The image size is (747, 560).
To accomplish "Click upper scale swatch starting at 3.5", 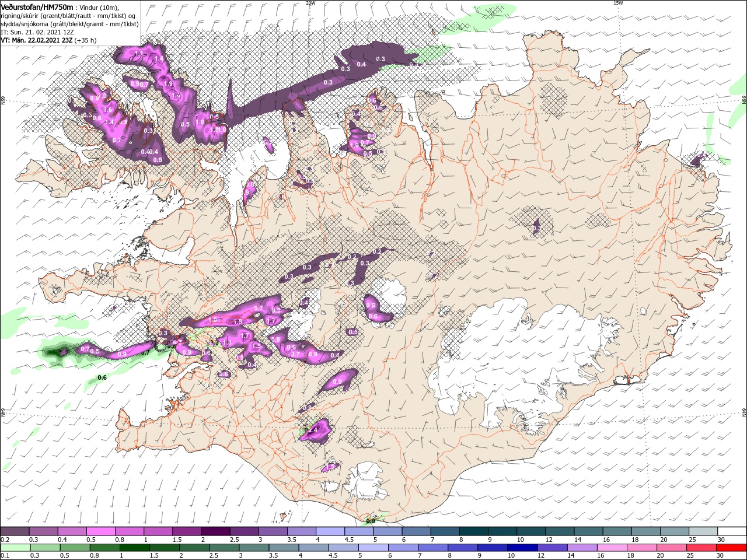I will 301,531.
